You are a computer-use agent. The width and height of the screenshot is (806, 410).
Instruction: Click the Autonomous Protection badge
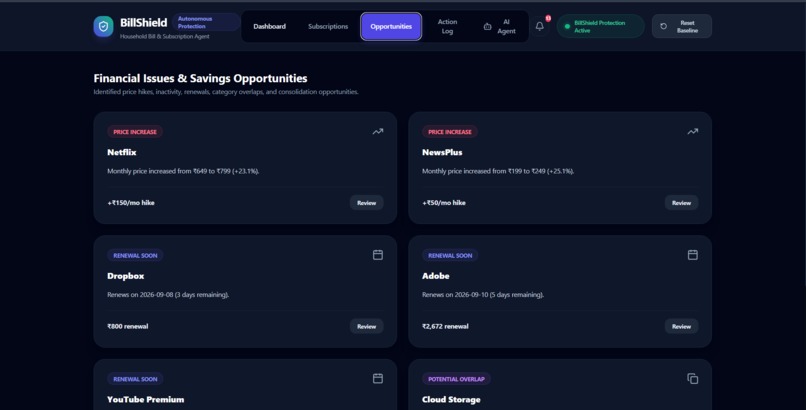coord(206,22)
